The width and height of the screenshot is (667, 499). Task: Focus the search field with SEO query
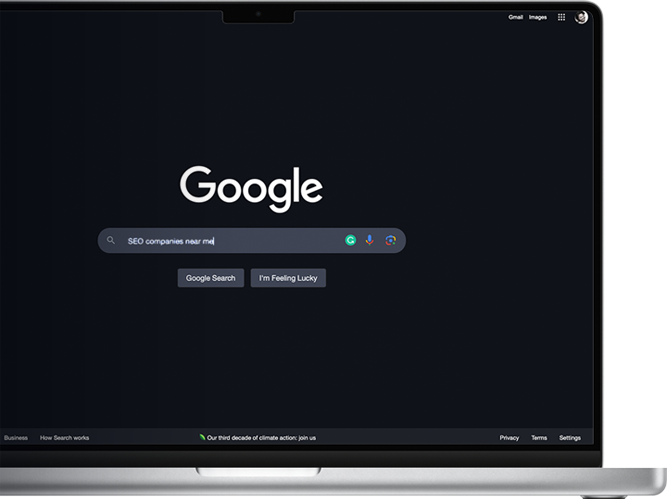251,241
